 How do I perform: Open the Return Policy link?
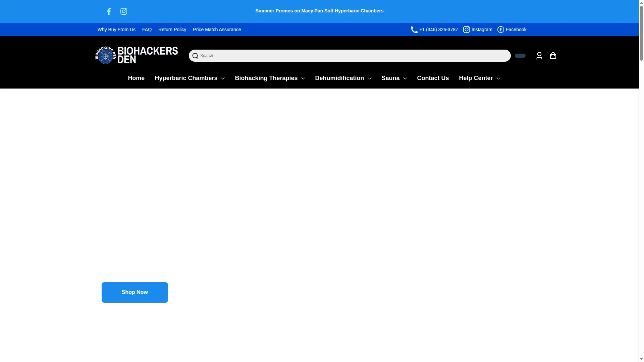(172, 29)
